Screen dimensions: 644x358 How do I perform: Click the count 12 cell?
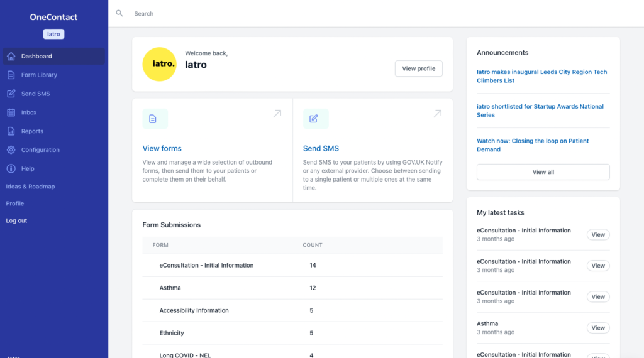313,288
